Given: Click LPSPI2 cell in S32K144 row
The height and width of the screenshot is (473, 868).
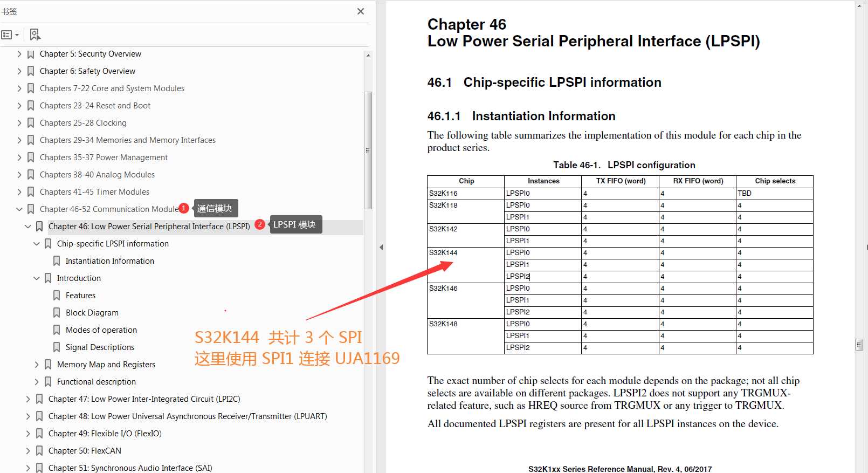Looking at the screenshot, I should pyautogui.click(x=542, y=277).
